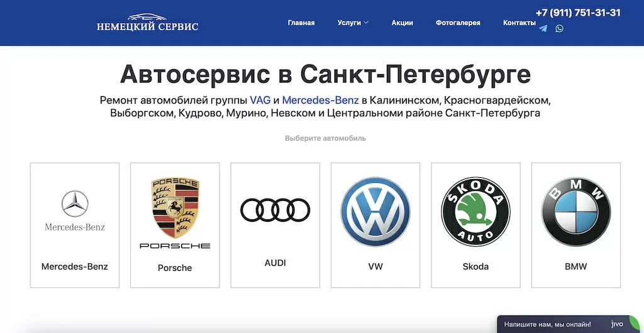Viewport: 644px width, 333px height.
Task: Open the Акции menu item
Action: point(402,23)
